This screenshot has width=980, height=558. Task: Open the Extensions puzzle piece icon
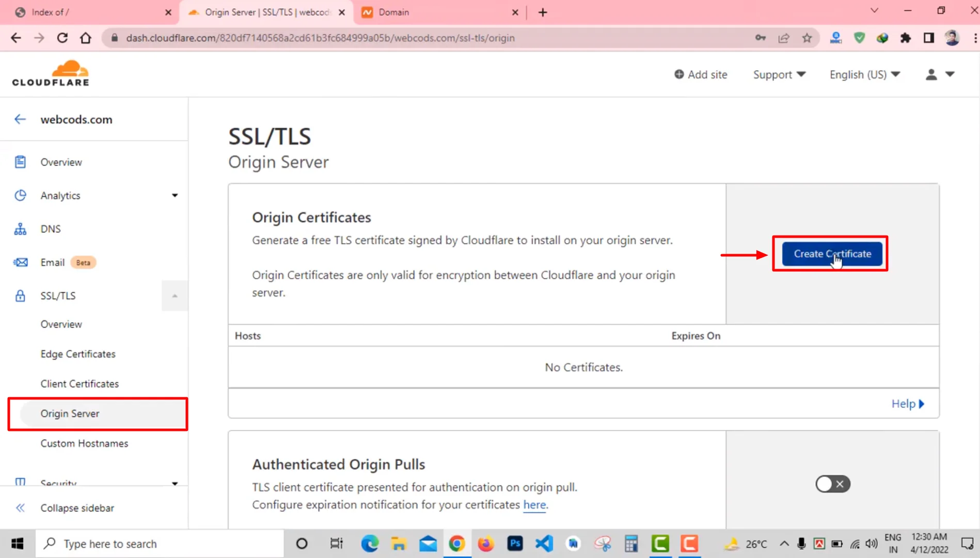point(906,38)
